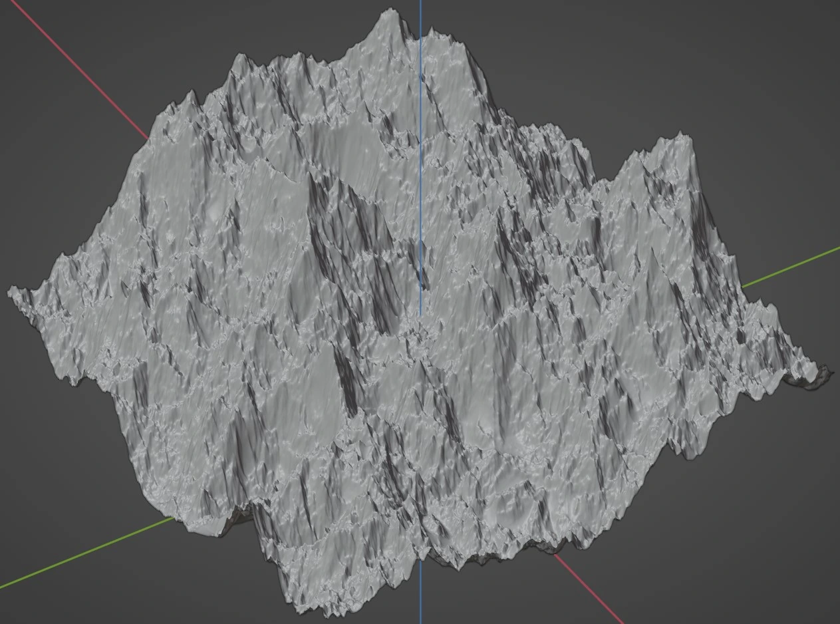This screenshot has height=624, width=840.
Task: Click where the green axis meets the terrain's right edge
Action: tap(743, 286)
